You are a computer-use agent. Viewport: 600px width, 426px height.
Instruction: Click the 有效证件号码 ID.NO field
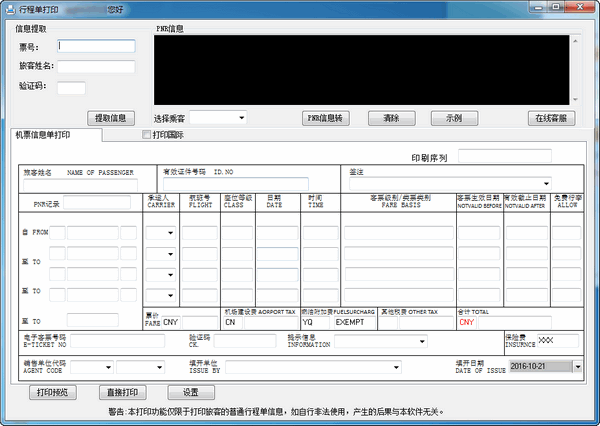(236, 184)
